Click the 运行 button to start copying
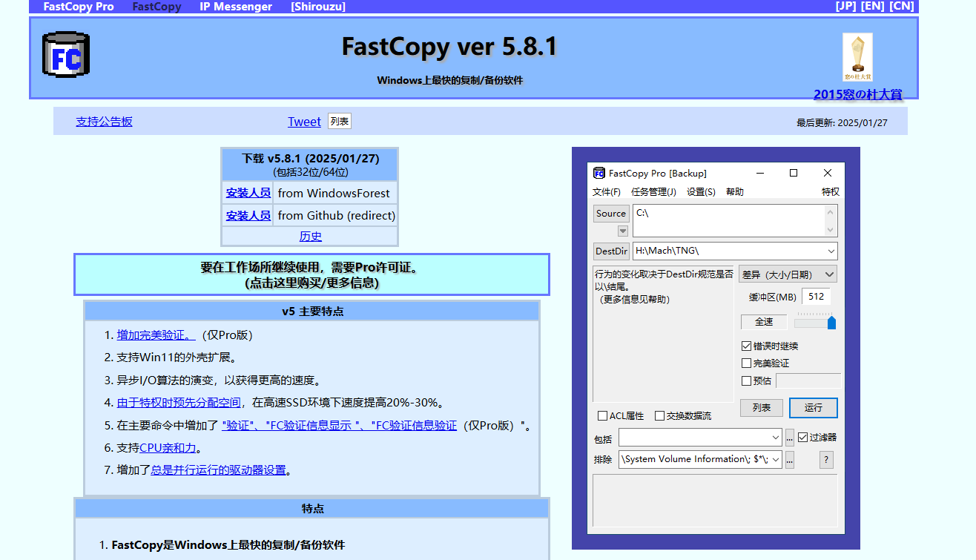 tap(813, 408)
